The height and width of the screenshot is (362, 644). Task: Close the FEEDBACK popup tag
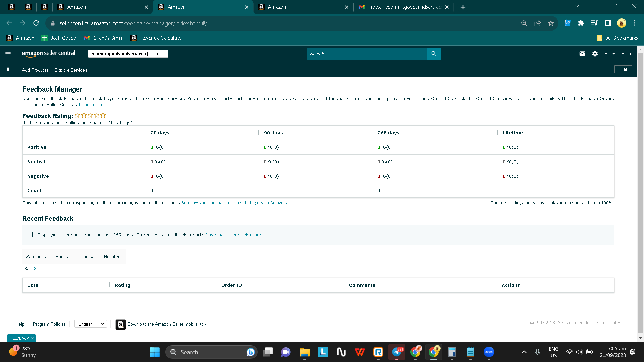click(x=32, y=338)
